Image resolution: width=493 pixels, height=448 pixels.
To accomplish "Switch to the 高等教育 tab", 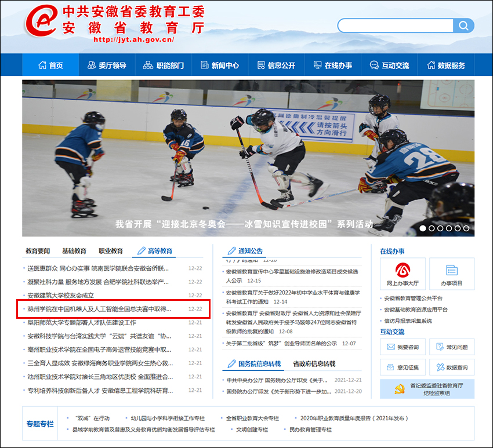I will pos(155,251).
